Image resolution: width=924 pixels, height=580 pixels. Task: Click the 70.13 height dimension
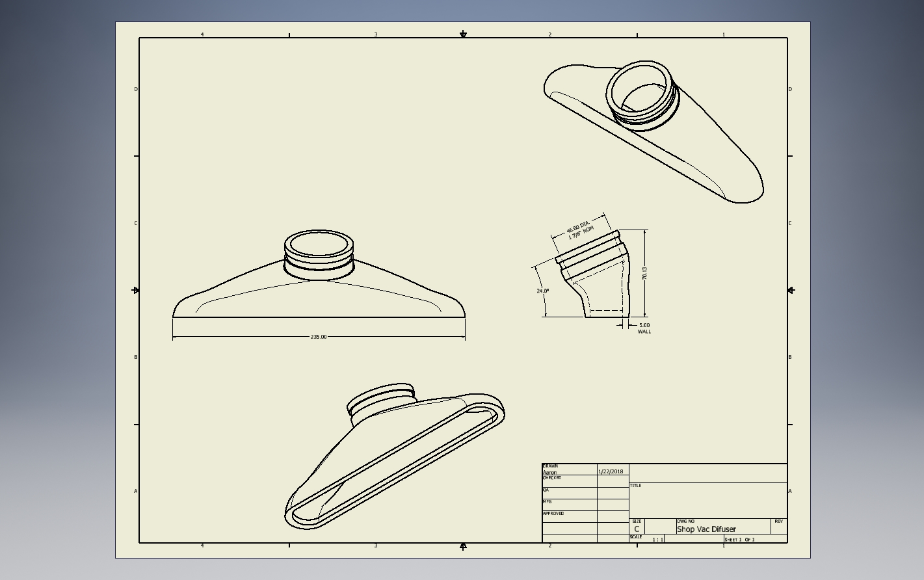pyautogui.click(x=644, y=273)
